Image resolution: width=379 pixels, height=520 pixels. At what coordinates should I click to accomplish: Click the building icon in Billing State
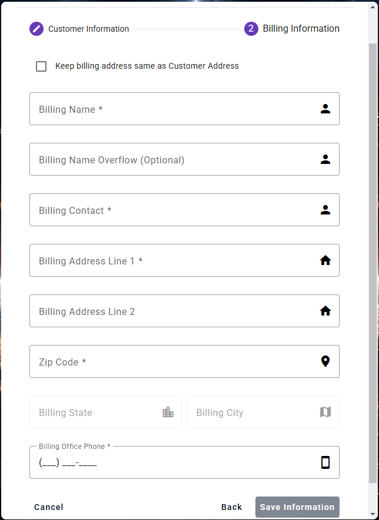point(168,412)
